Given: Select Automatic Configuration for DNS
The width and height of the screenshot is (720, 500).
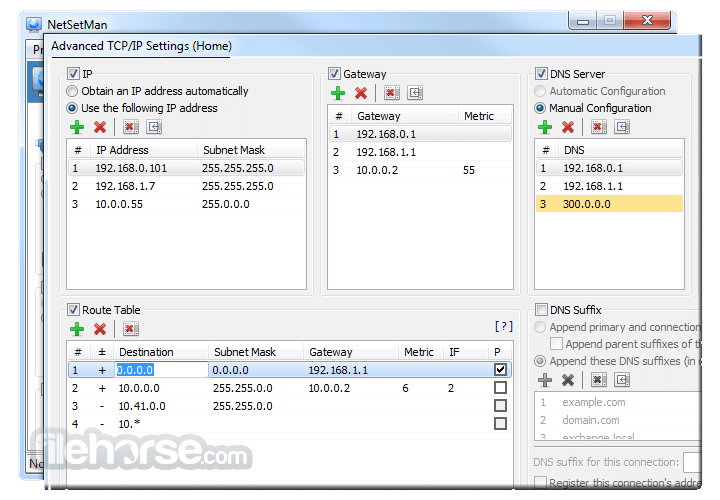Looking at the screenshot, I should [x=540, y=91].
